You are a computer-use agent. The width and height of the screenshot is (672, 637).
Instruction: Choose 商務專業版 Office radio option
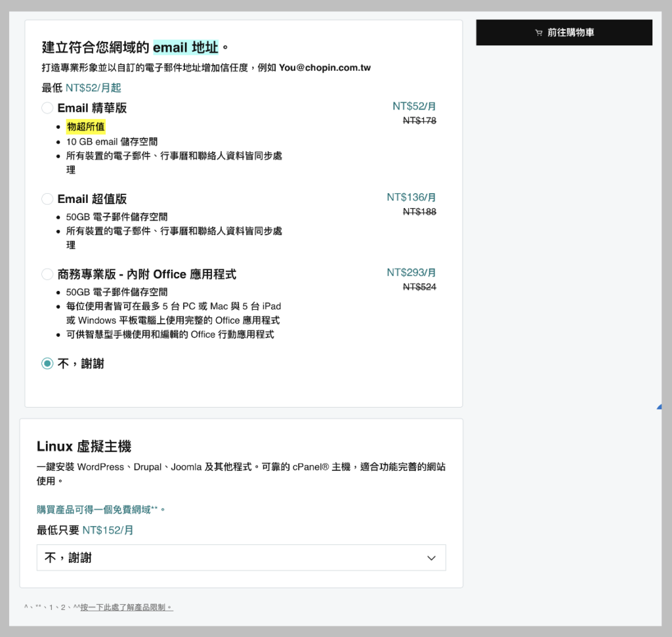coord(47,274)
